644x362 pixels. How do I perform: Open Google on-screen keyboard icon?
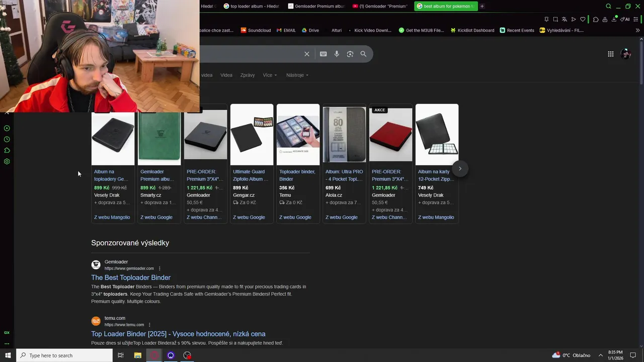click(x=324, y=54)
